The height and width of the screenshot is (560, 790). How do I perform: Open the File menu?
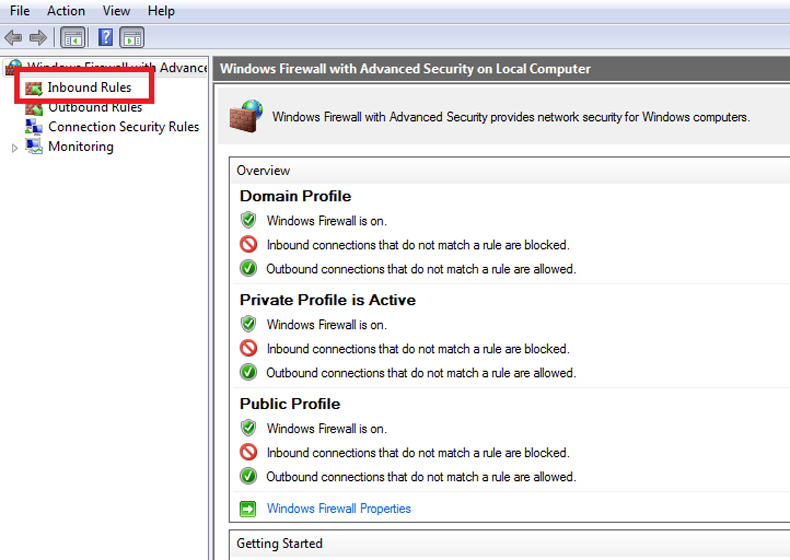(x=21, y=11)
